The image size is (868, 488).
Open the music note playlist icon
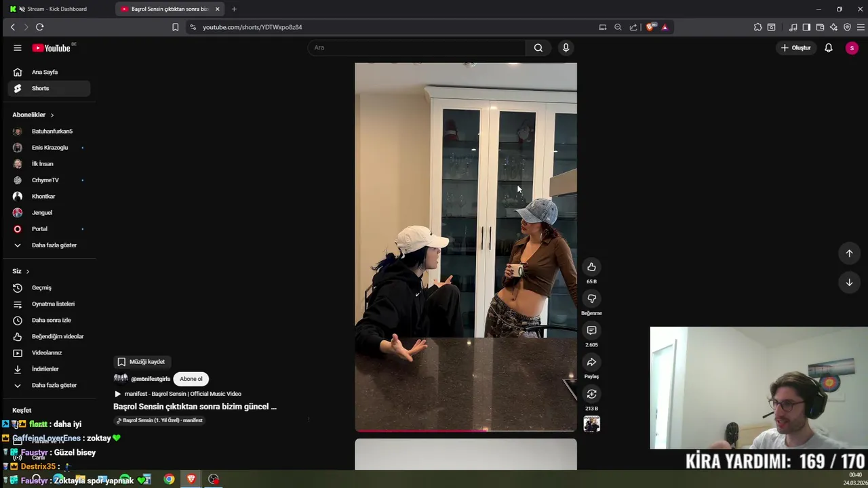pos(793,27)
